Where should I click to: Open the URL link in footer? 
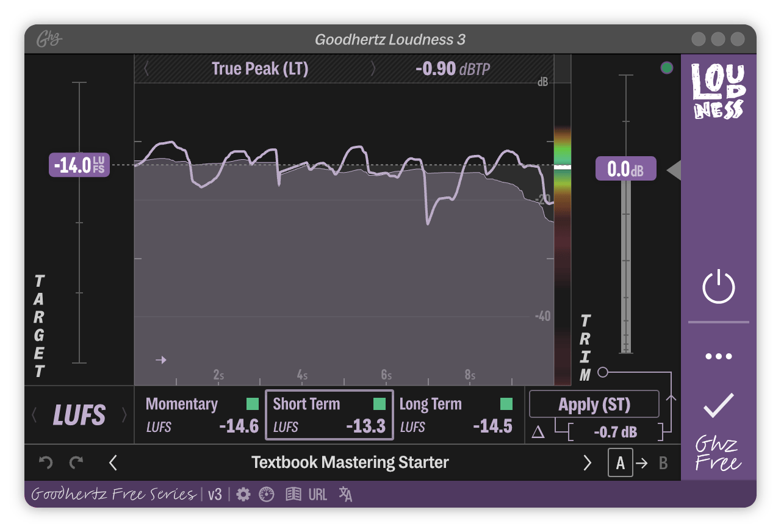point(318,494)
